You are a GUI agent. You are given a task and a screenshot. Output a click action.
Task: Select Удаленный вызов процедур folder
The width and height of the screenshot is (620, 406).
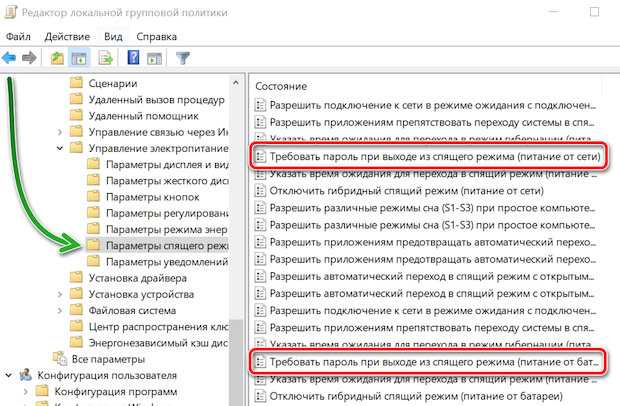pos(157,100)
